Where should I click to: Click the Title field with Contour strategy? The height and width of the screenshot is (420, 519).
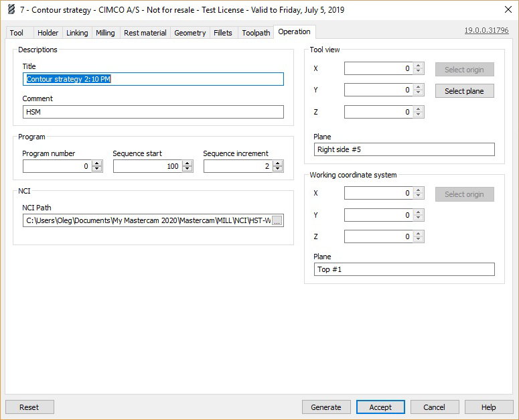pos(153,79)
